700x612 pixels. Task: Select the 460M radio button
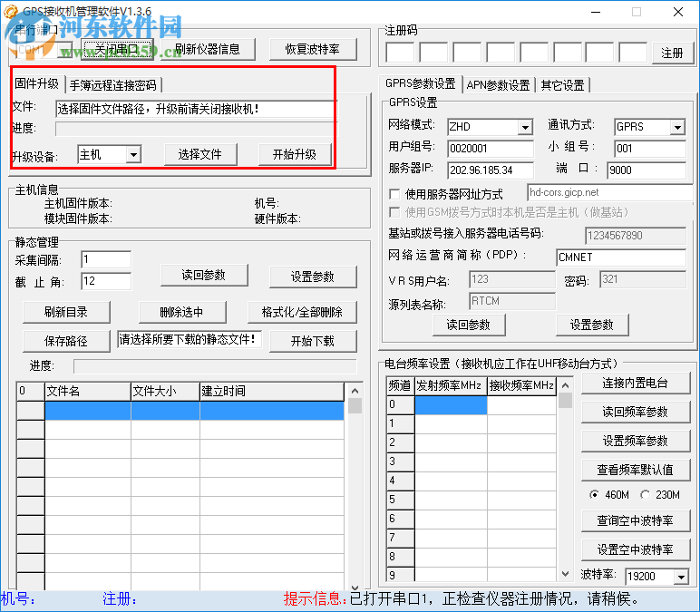[x=594, y=495]
